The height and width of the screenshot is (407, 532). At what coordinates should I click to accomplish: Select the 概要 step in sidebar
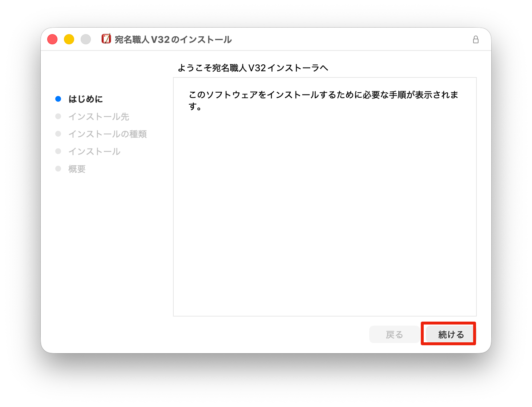click(x=77, y=169)
